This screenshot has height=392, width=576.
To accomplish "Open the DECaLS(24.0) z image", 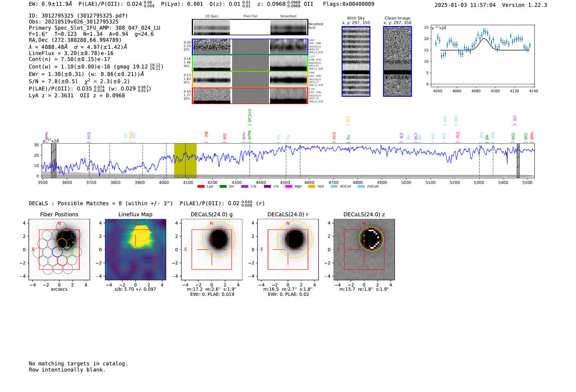I will tap(364, 250).
